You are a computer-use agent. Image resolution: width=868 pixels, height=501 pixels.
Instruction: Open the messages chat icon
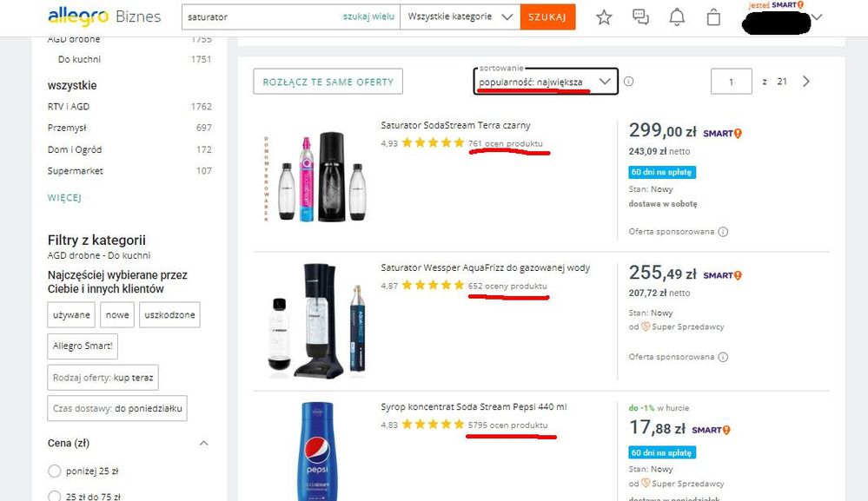coord(640,17)
